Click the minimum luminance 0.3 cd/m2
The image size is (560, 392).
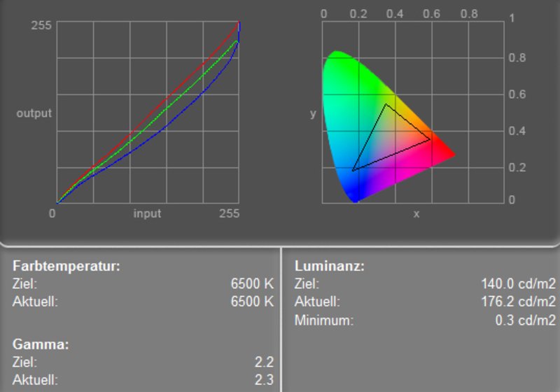coord(526,320)
